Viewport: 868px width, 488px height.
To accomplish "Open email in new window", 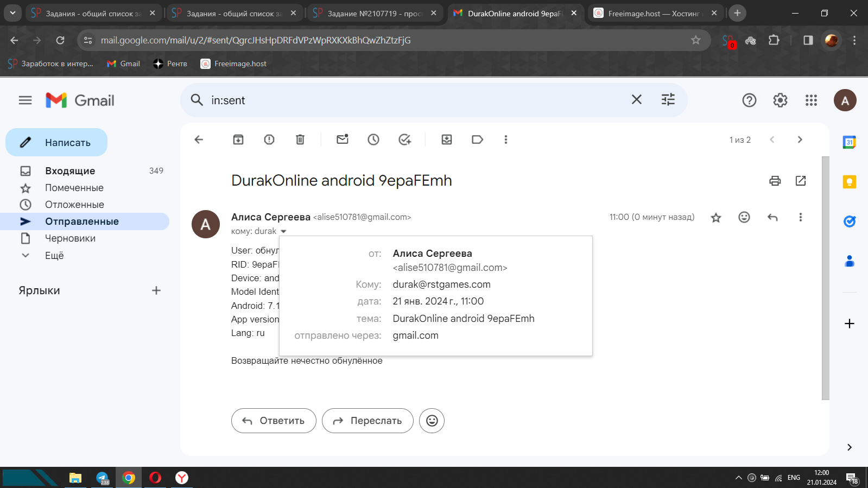I will 801,181.
